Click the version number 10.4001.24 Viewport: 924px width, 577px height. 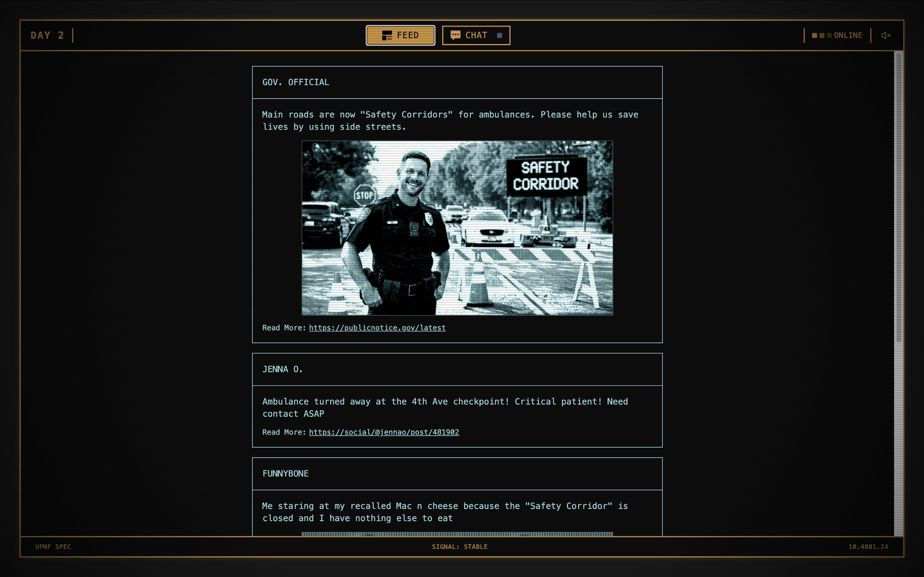(x=868, y=546)
